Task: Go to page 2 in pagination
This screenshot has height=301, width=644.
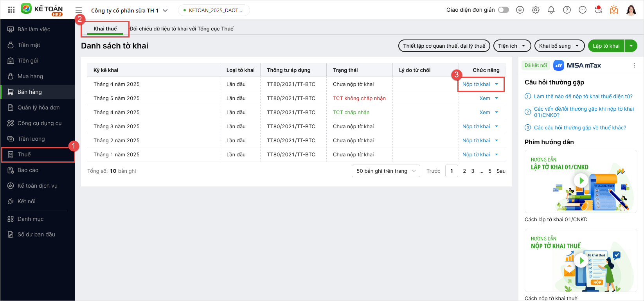Action: click(464, 171)
